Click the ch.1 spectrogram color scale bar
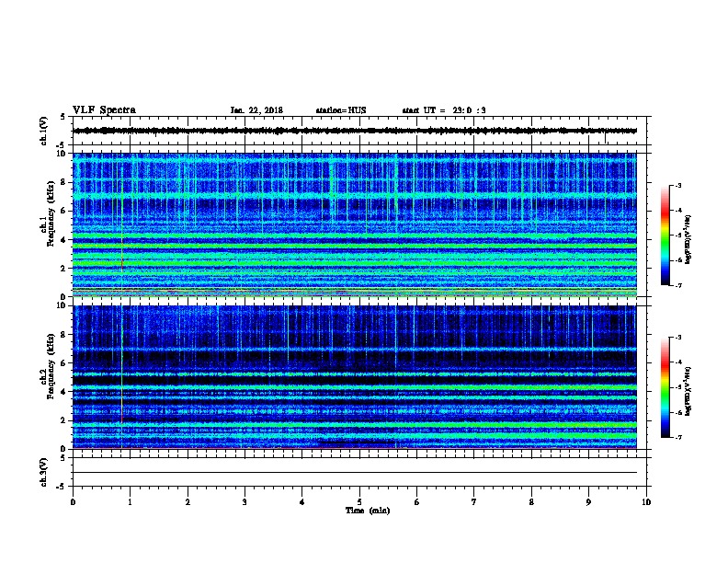Viewport: 728px width, 563px height. pyautogui.click(x=665, y=236)
